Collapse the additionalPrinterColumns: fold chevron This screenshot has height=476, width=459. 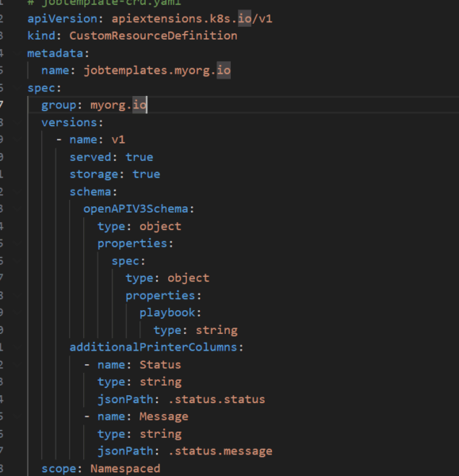[17, 347]
